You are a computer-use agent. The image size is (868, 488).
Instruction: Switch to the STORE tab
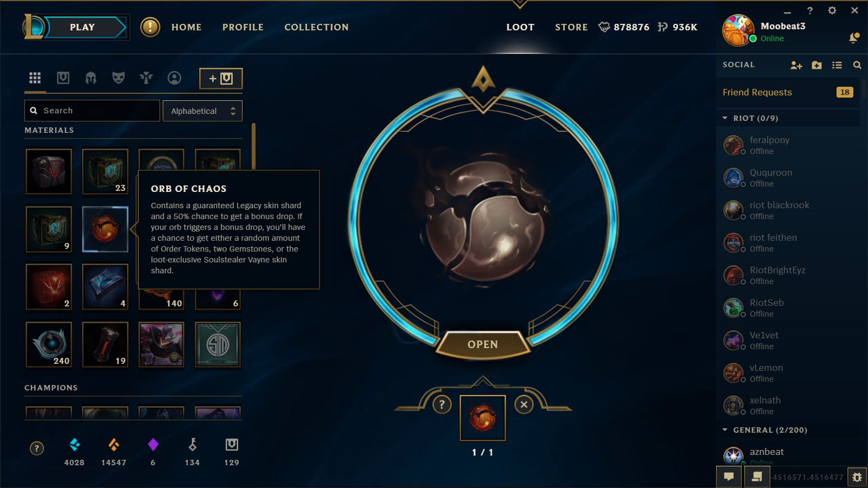571,27
